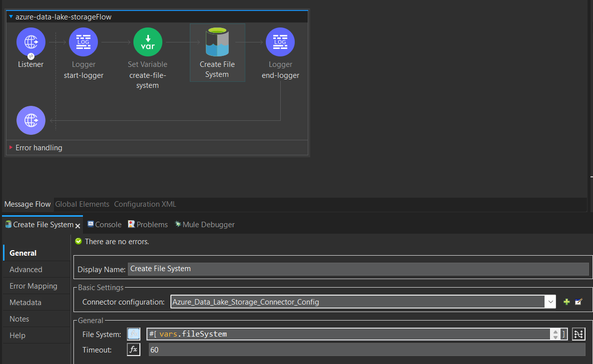The image size is (593, 364).
Task: Expand the Error handling section
Action: [11, 147]
